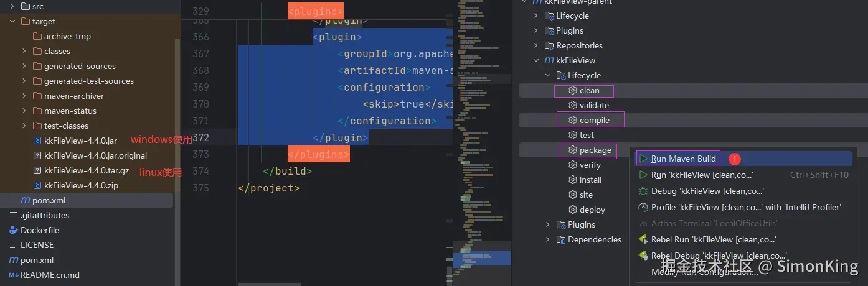Choose Run 'kkFileView [clean,co...' menu entry
The width and height of the screenshot is (868, 286).
pos(743,175)
